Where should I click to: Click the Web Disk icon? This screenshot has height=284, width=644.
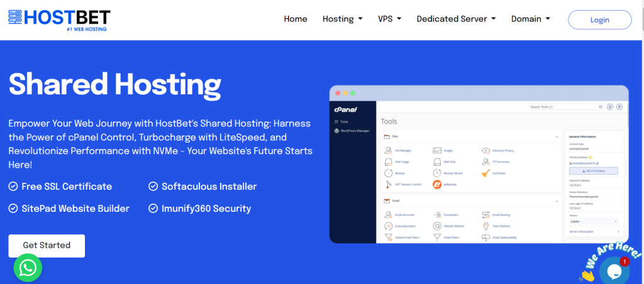(x=437, y=161)
